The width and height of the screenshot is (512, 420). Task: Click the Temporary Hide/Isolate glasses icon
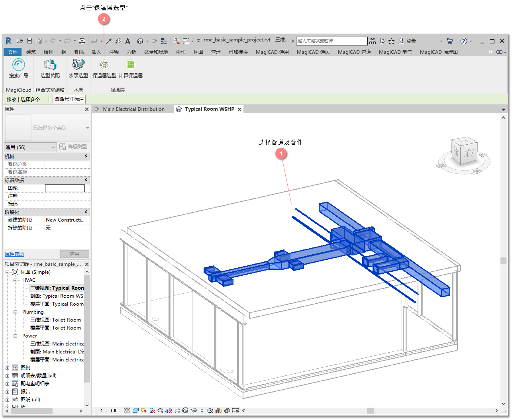point(194,410)
